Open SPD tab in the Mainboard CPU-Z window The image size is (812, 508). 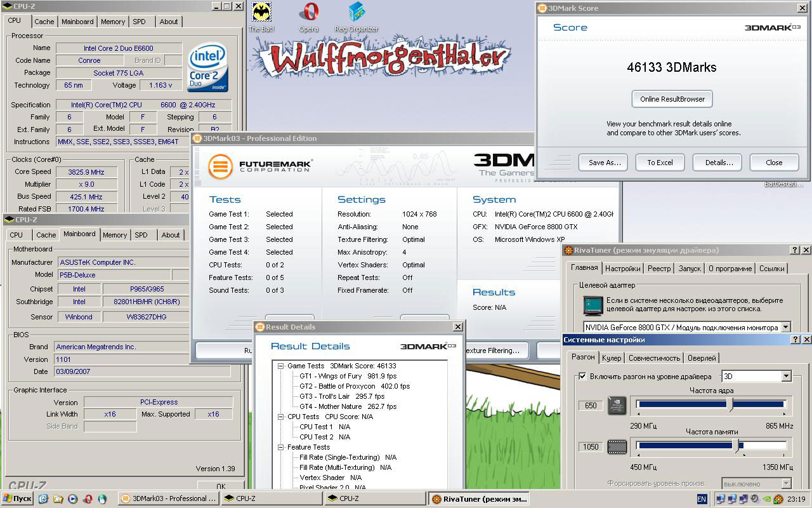(x=141, y=235)
